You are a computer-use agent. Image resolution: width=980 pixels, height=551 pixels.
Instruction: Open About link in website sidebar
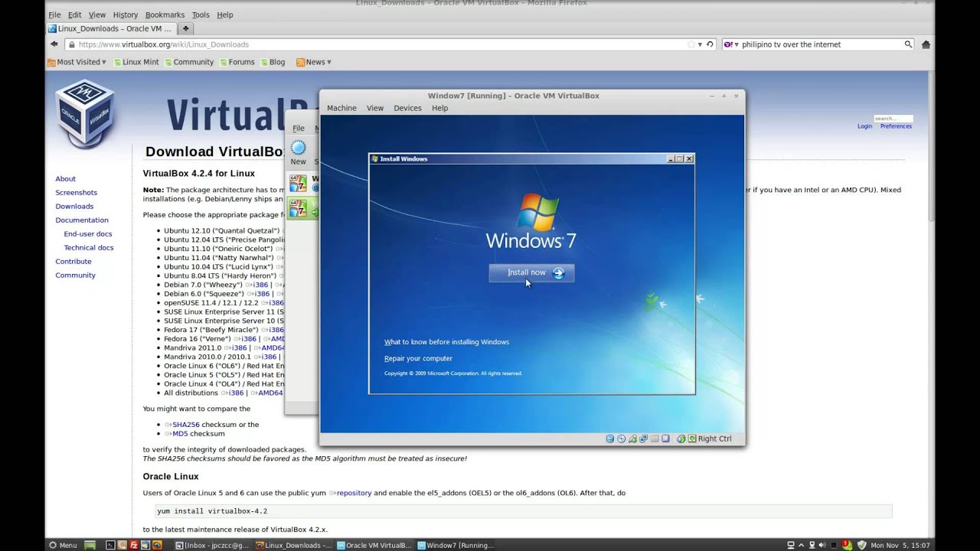coord(65,178)
